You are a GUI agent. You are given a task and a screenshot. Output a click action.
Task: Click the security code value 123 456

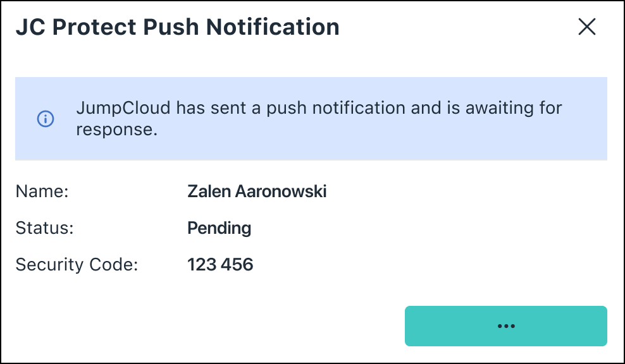click(220, 265)
